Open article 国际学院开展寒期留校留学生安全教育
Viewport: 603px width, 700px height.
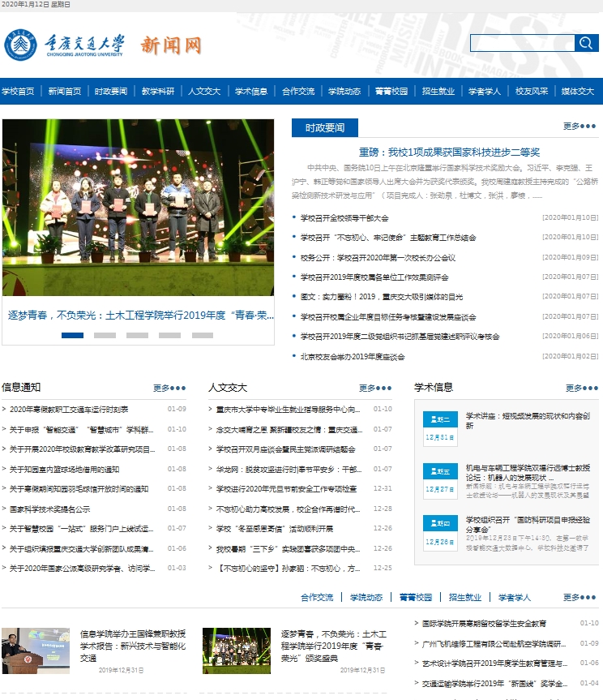pyautogui.click(x=484, y=624)
